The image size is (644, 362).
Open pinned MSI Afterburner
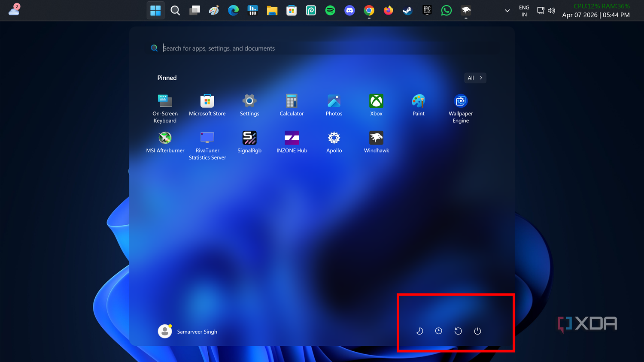[x=165, y=142]
